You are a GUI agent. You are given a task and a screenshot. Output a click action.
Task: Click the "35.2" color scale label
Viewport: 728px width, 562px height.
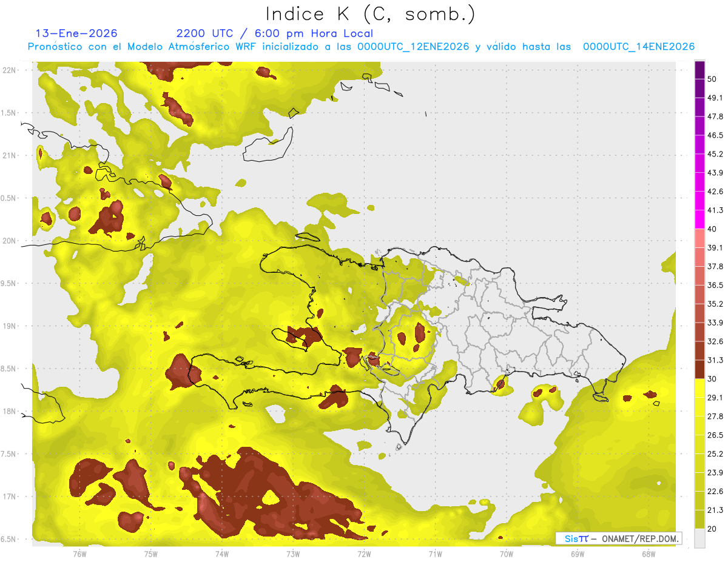(x=715, y=304)
